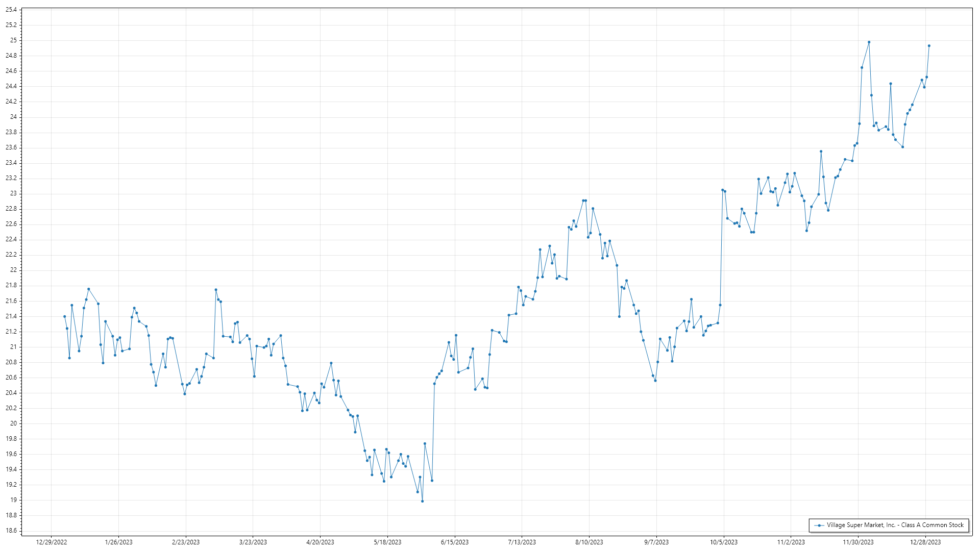The height and width of the screenshot is (551, 980).
Task: Click the 25.4 y-axis value label
Action: (x=11, y=10)
